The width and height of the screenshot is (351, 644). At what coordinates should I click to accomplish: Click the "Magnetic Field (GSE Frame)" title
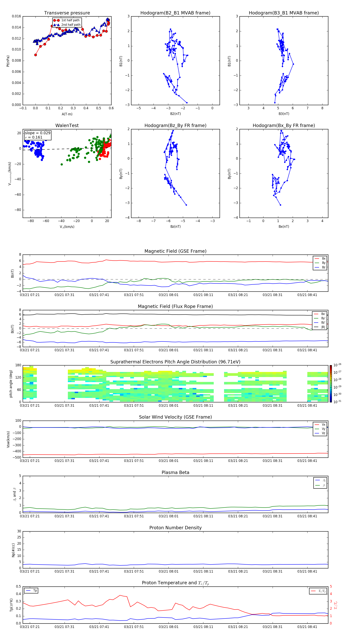click(175, 251)
